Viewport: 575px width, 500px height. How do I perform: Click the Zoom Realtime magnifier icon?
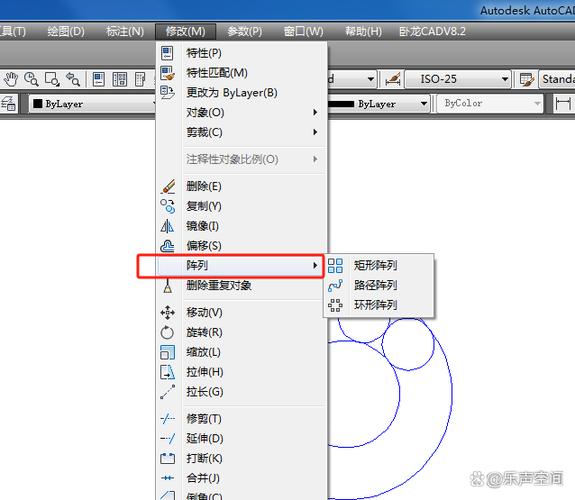pos(31,79)
